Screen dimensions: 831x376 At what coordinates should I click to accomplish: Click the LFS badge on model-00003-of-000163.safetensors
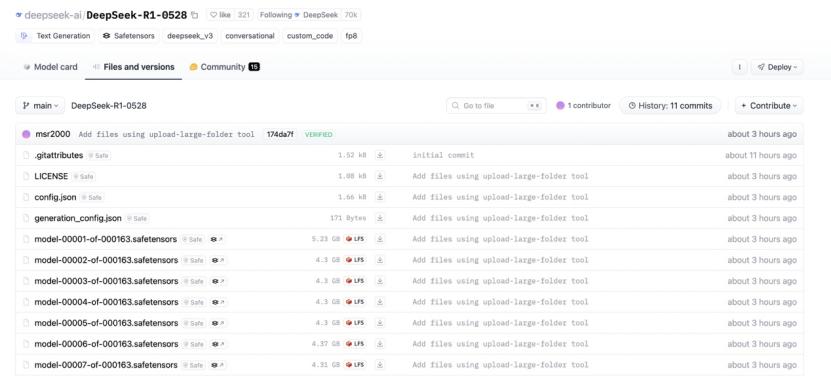coord(356,281)
